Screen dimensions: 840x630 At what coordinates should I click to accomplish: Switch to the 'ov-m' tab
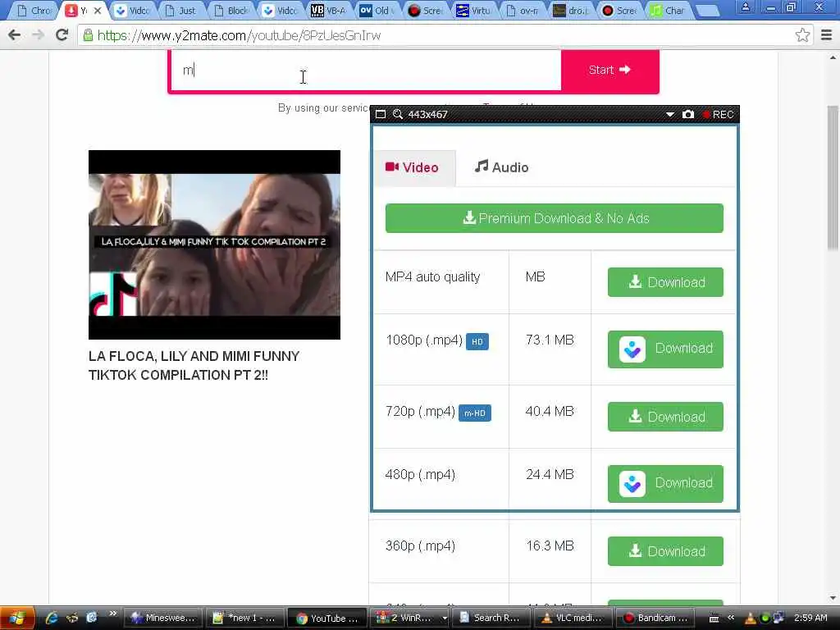point(523,10)
